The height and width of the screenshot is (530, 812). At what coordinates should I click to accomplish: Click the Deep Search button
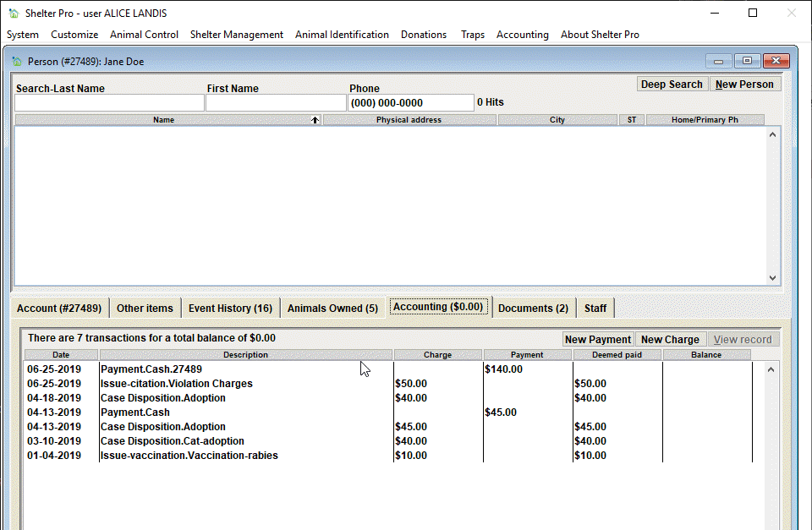coord(672,85)
